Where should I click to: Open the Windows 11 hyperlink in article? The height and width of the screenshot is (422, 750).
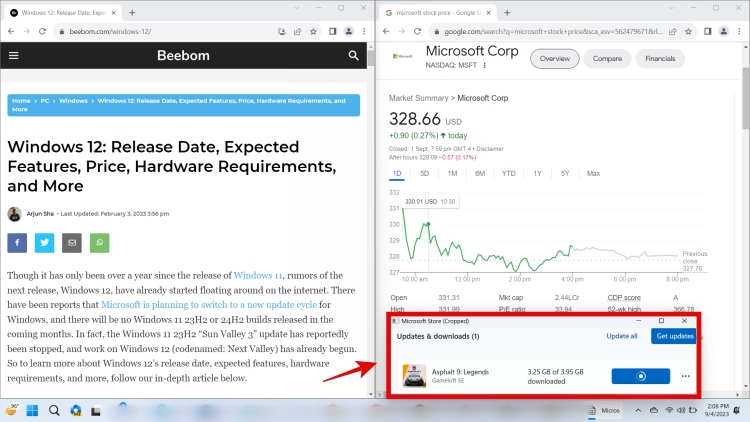point(259,275)
